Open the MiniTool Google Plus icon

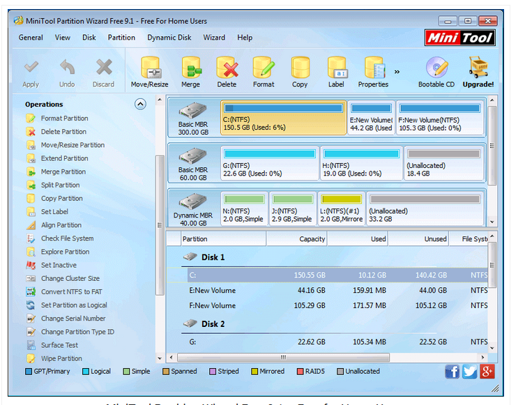[x=487, y=372]
